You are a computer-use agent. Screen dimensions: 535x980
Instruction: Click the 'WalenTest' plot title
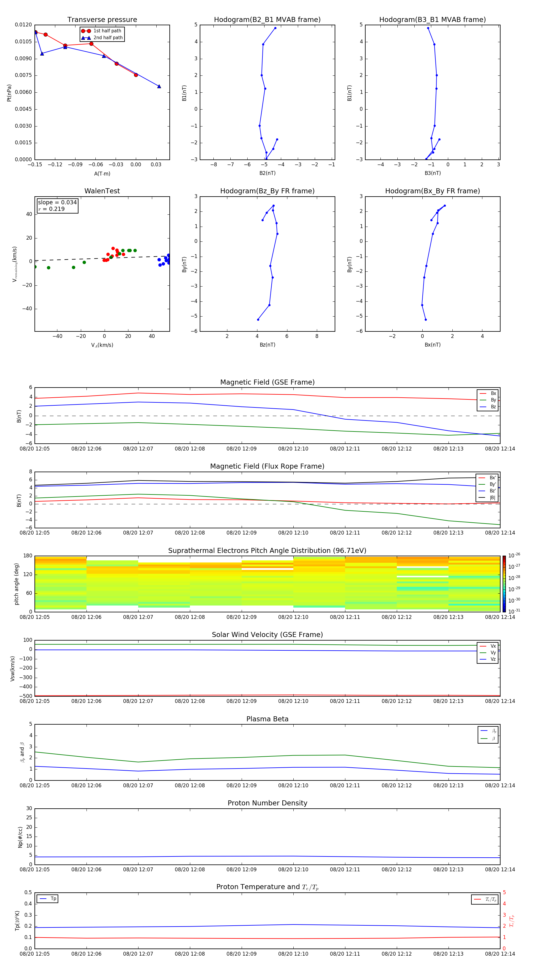[x=102, y=191]
